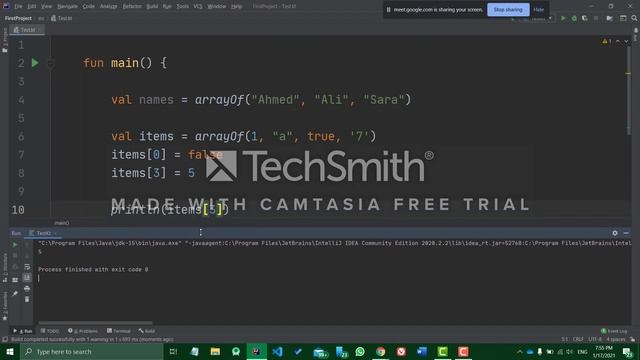The image size is (640, 360).
Task: Open the Event Log
Action: (x=614, y=331)
